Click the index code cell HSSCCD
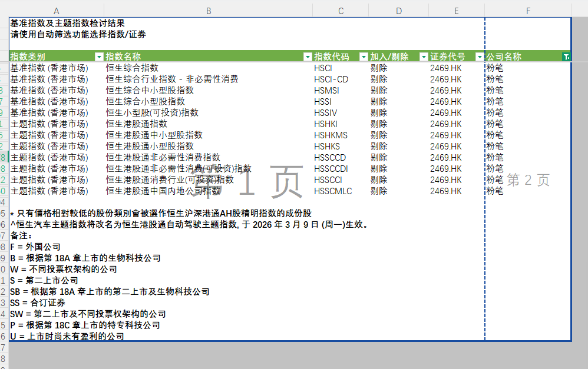 [330, 158]
